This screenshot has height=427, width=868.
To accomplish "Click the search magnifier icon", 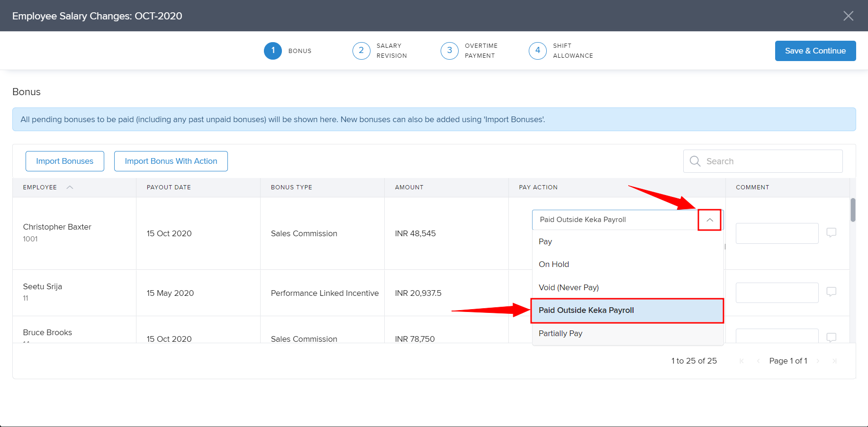I will (695, 161).
